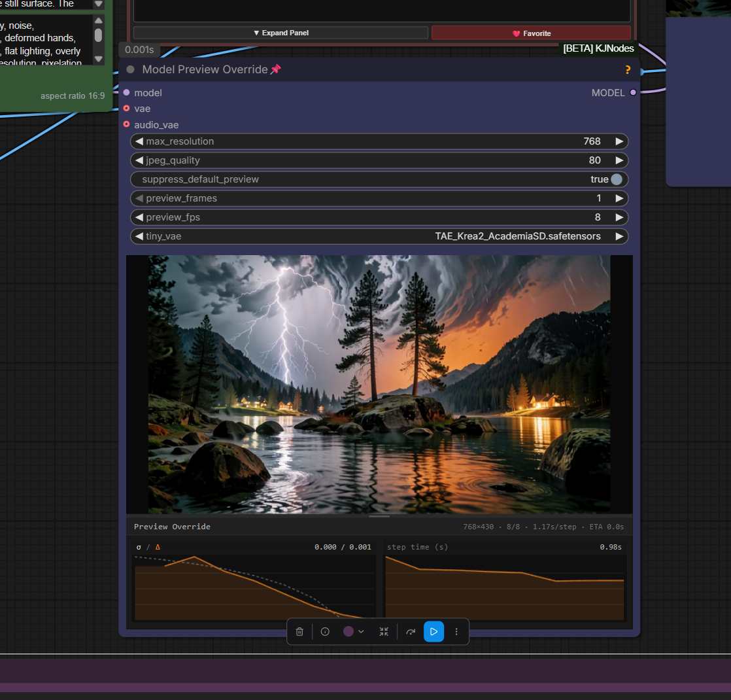The height and width of the screenshot is (700, 731).
Task: Click the Favorite button
Action: [x=531, y=33]
